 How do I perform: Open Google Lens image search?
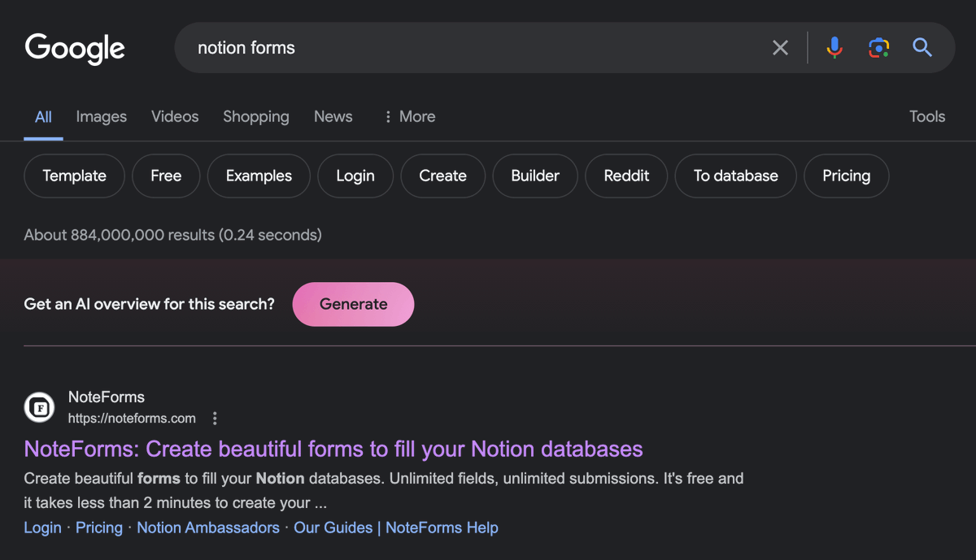pos(878,48)
